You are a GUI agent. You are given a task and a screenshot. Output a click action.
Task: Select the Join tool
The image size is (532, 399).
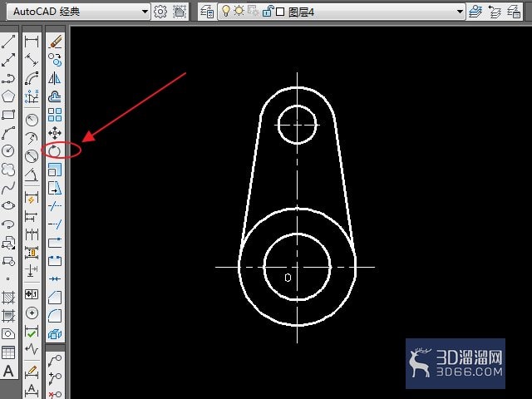[55, 279]
